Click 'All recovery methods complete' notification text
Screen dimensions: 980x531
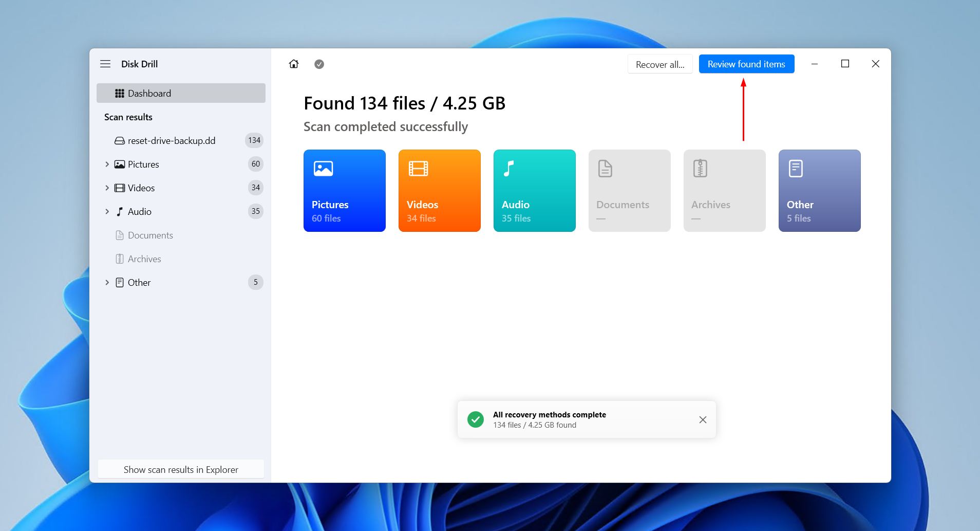[550, 415]
